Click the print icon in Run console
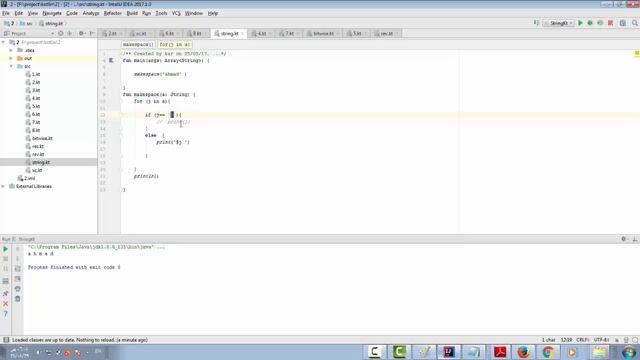Screen dimensions: 640x360 (18, 289)
